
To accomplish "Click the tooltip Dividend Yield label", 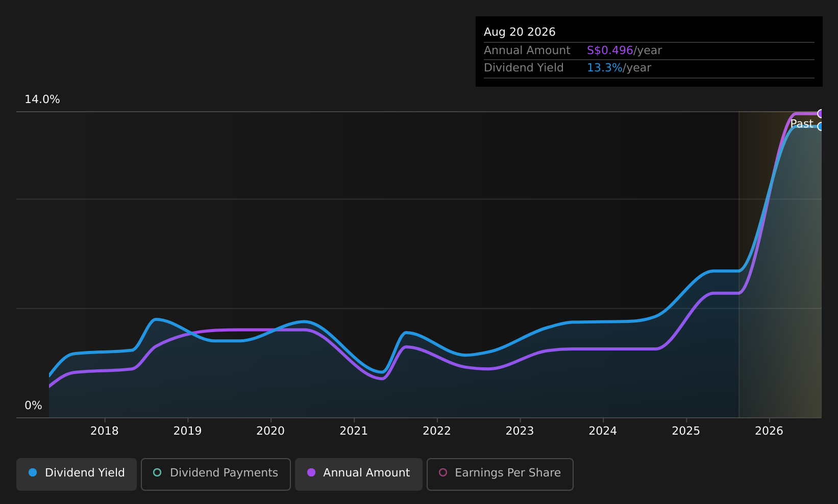I will click(x=524, y=68).
